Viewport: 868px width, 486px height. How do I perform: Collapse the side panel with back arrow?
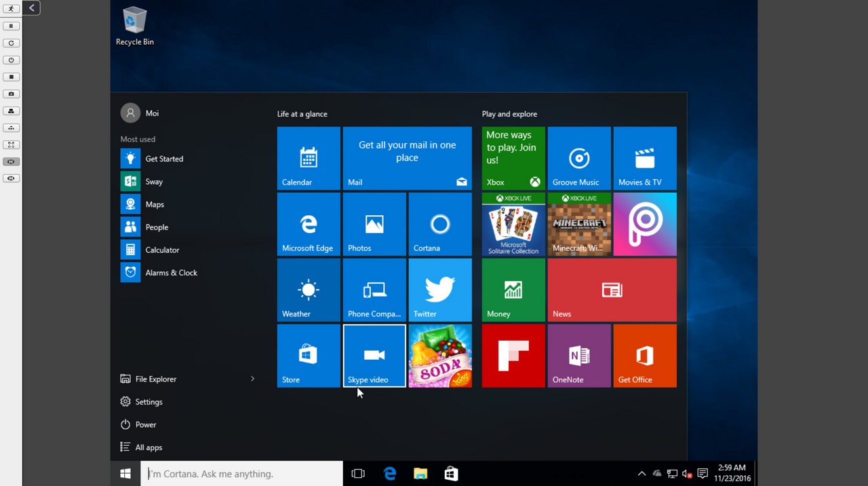click(31, 8)
